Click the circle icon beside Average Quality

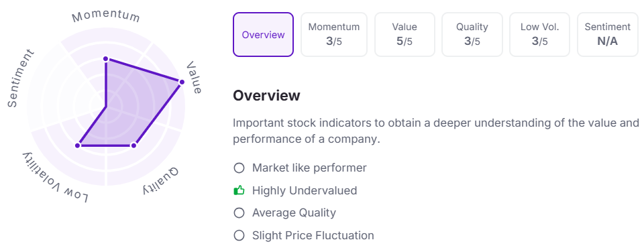(239, 213)
